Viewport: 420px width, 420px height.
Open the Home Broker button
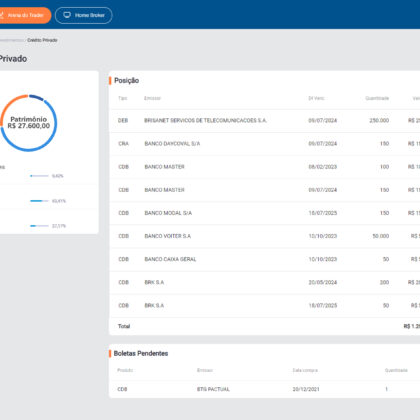(x=84, y=15)
